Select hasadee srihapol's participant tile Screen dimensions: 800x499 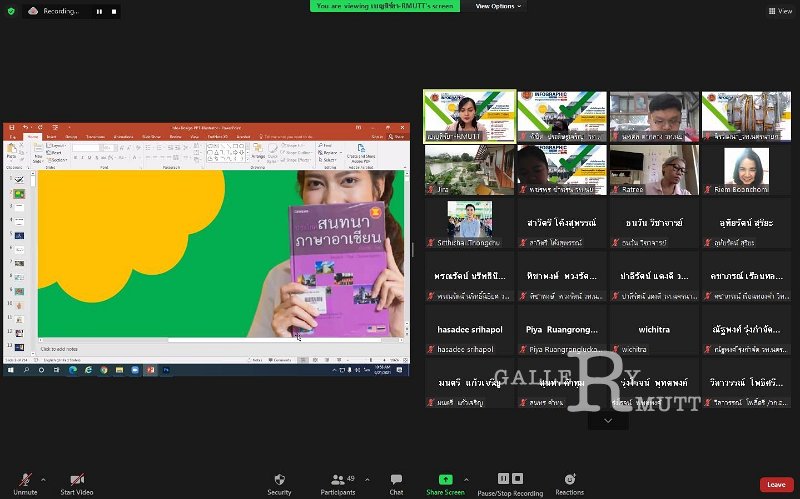coord(469,330)
